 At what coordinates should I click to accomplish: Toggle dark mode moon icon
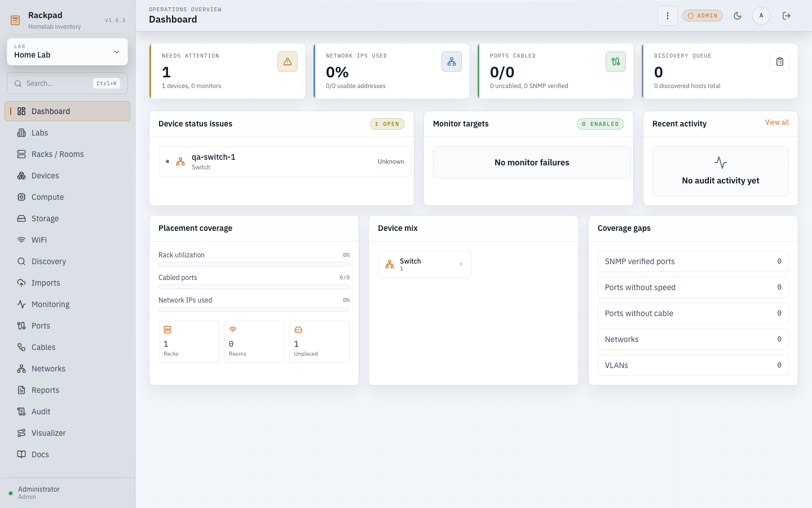coord(738,16)
